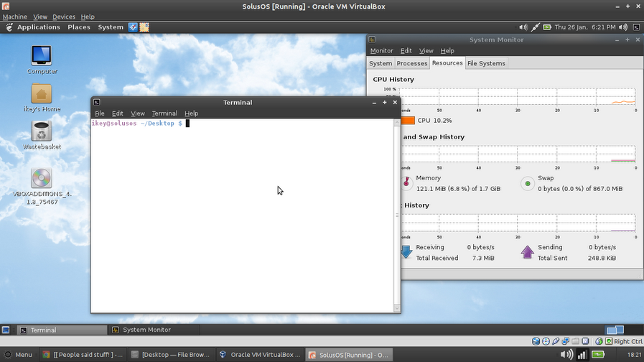Open the VBOXADDITIONS disc icon

pyautogui.click(x=42, y=178)
